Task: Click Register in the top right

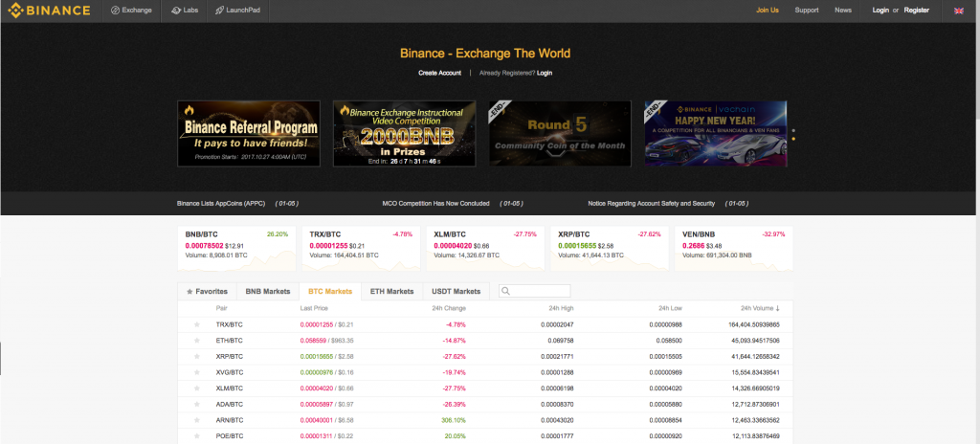Action: (916, 11)
